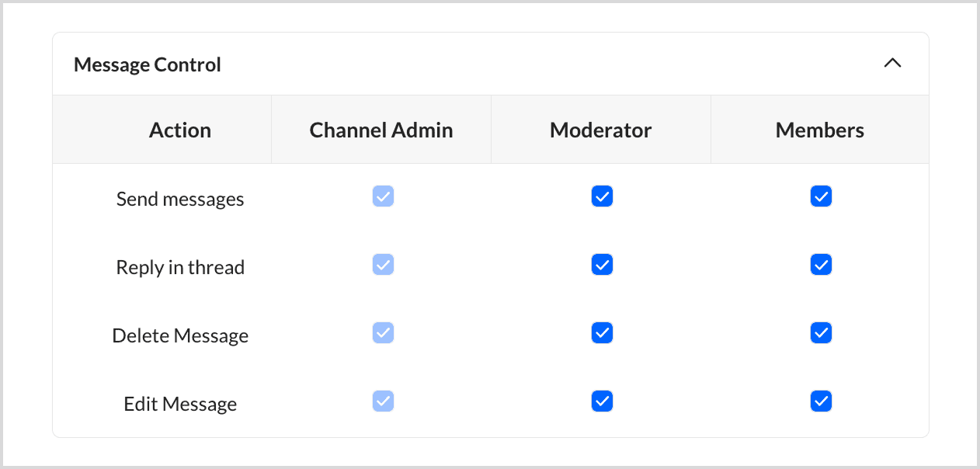This screenshot has width=980, height=469.
Task: Click the Edit Message row label
Action: point(180,404)
